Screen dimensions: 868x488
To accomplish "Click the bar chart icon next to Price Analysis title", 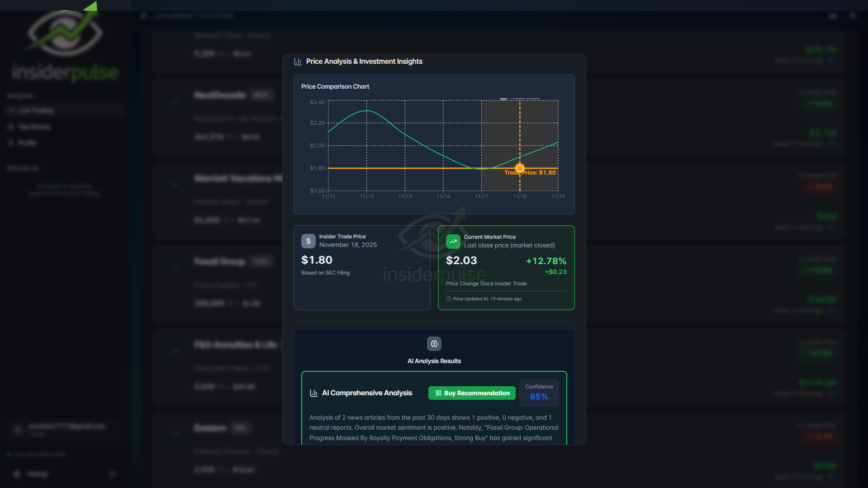I will tap(298, 61).
